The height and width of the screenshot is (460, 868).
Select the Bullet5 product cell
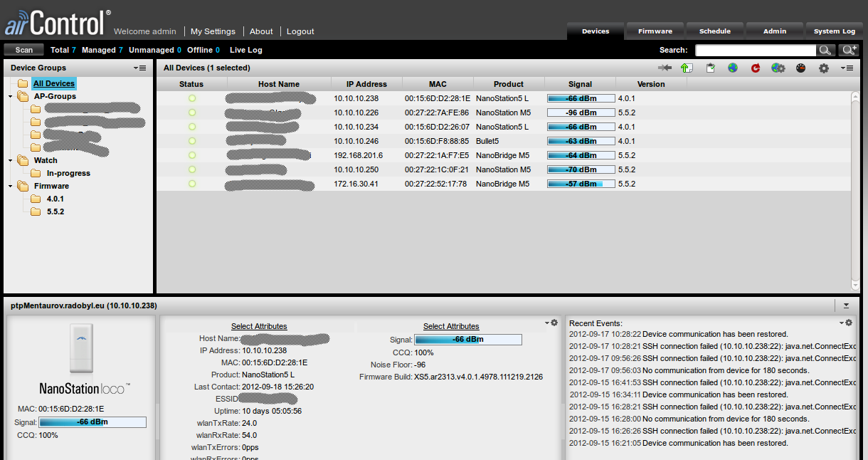tap(487, 141)
